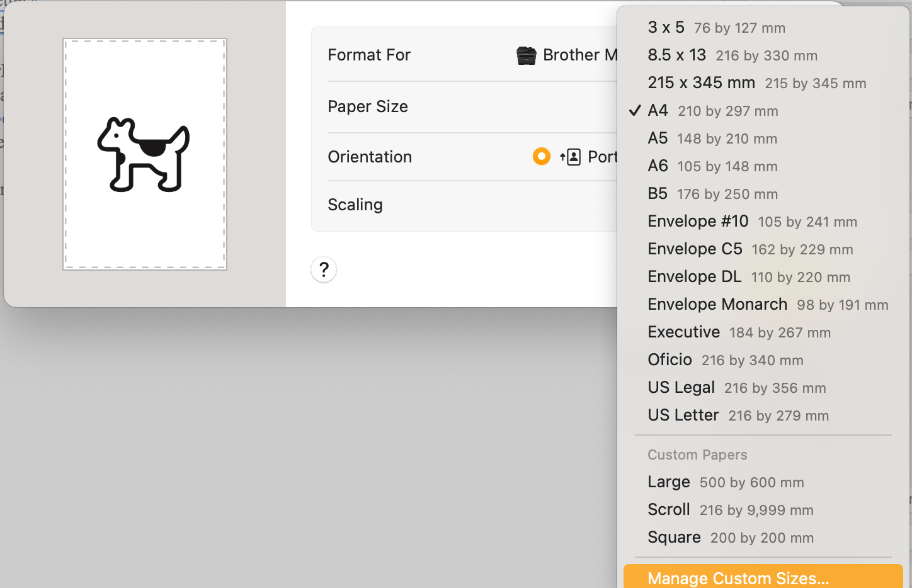
Task: Pick the 215 x 345 mm option
Action: (763, 83)
